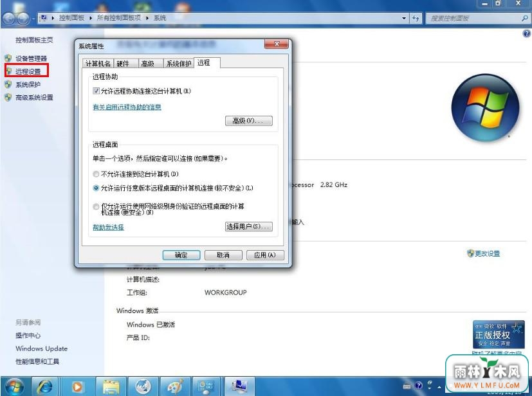Screen dimensions: 532x396
Task: Click the refresh button beside address bar
Action: click(416, 18)
